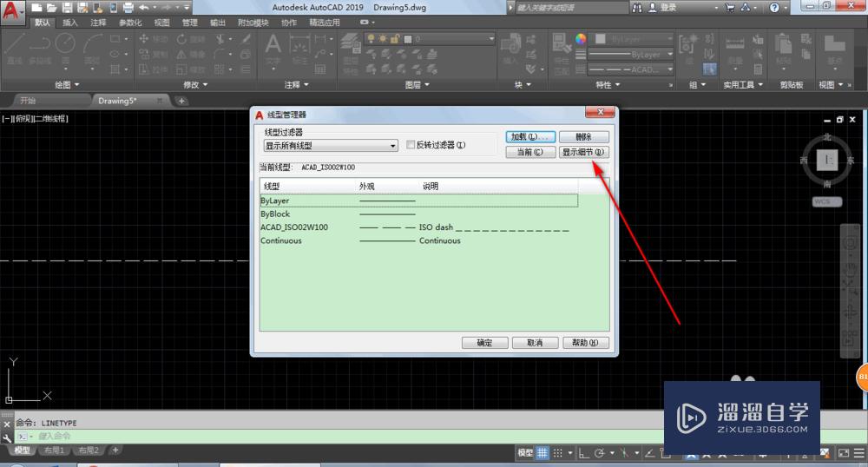
Task: Toggle polar tracking in the status bar
Action: [599, 453]
